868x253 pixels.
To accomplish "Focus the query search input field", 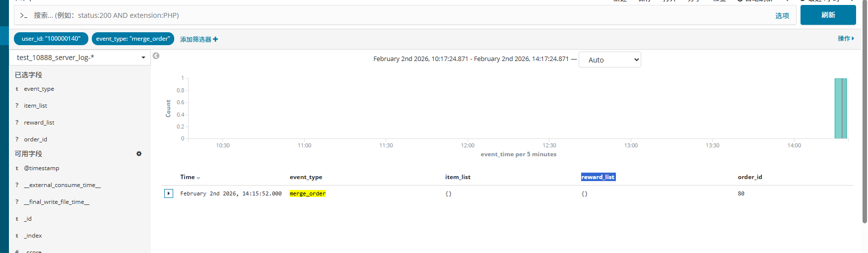I will click(x=397, y=15).
